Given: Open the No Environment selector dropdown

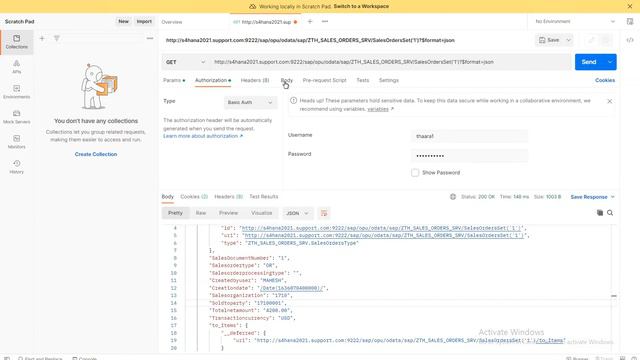Looking at the screenshot, I should (x=575, y=22).
